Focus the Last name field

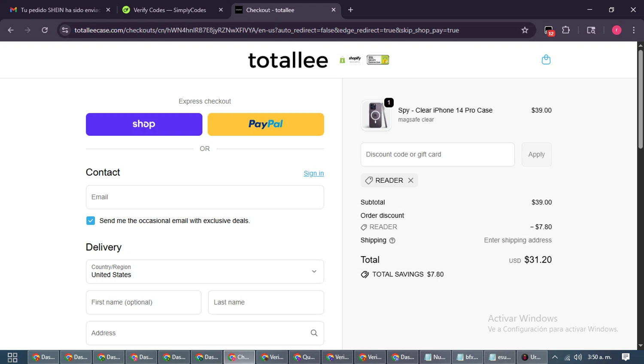point(266,303)
